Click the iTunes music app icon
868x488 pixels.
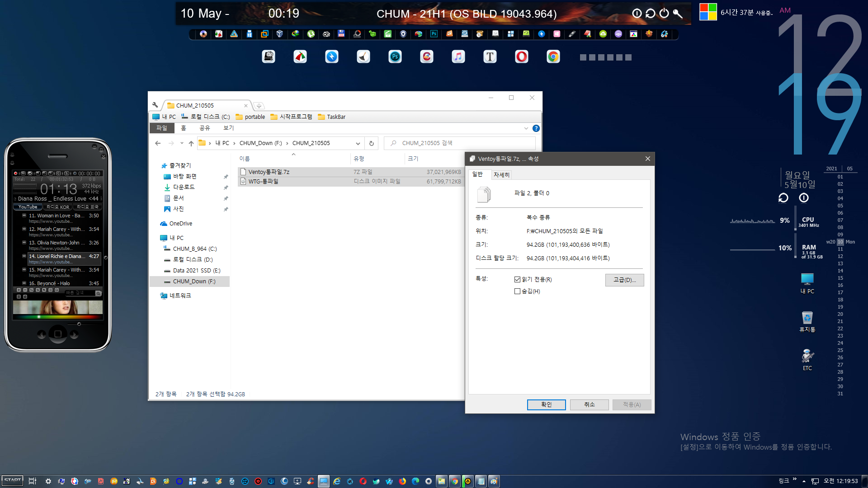458,56
